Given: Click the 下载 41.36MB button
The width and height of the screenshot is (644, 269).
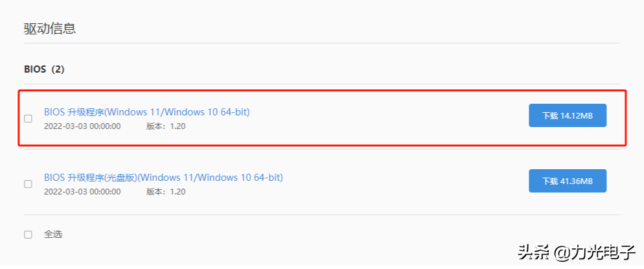Looking at the screenshot, I should click(568, 181).
